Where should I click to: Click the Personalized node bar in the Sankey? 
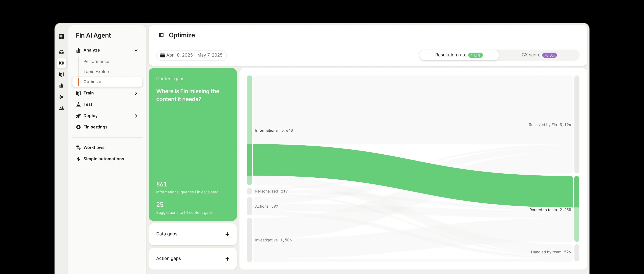pos(249,191)
